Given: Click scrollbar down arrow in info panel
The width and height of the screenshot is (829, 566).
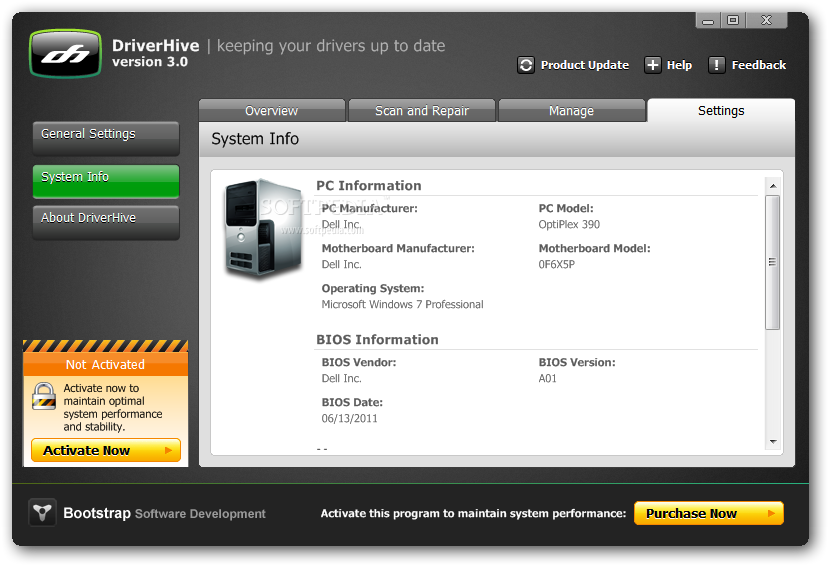Looking at the screenshot, I should 773,441.
